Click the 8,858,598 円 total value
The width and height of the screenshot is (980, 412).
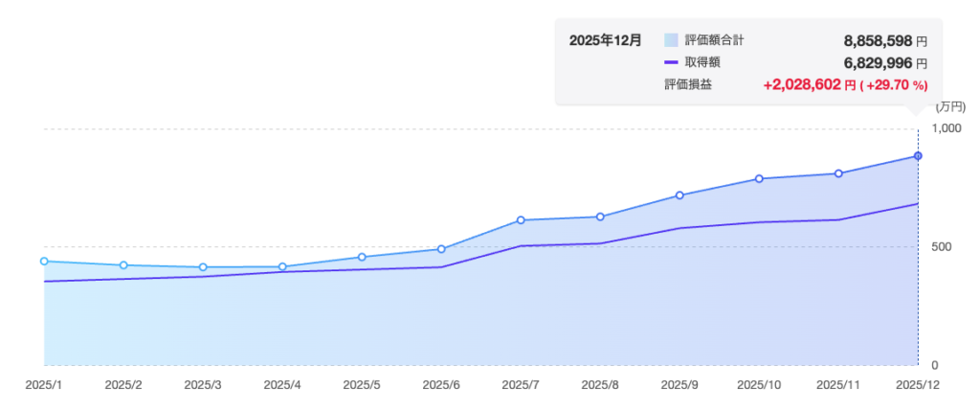coord(885,41)
